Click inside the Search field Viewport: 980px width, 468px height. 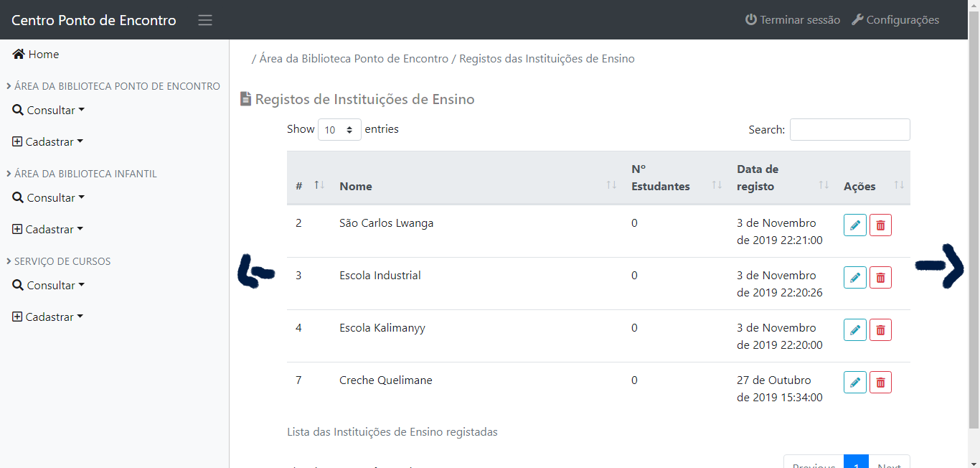(849, 129)
